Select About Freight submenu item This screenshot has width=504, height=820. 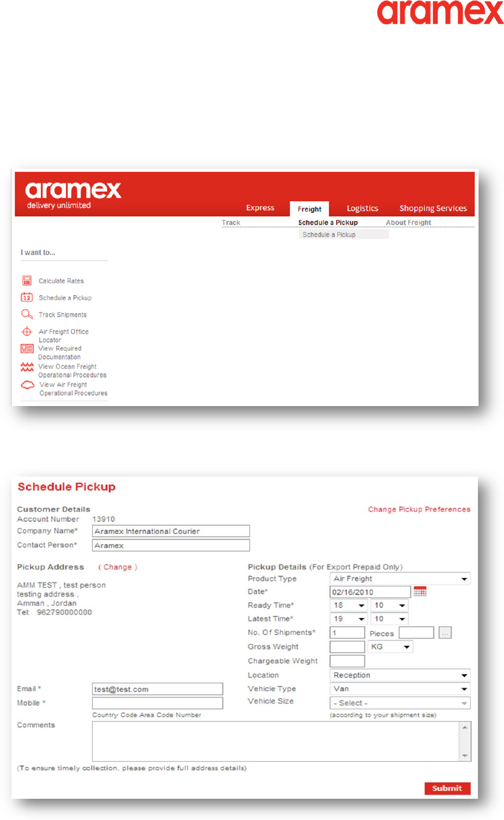[x=408, y=223]
